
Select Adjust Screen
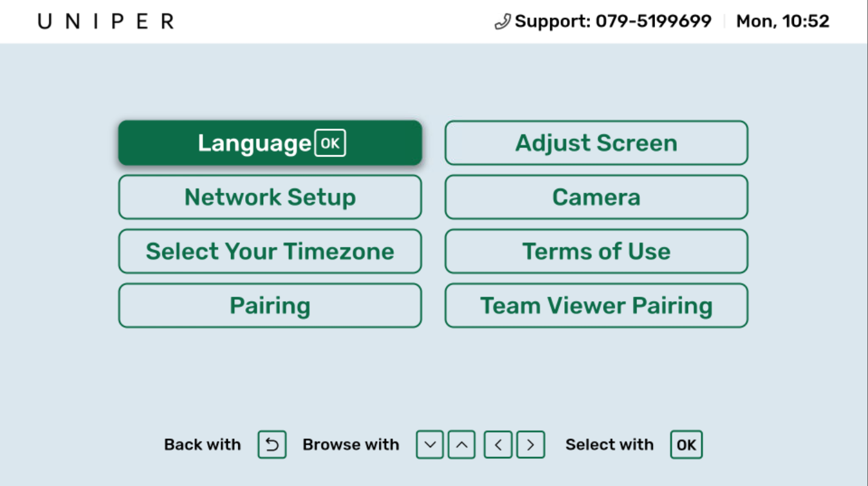click(596, 143)
